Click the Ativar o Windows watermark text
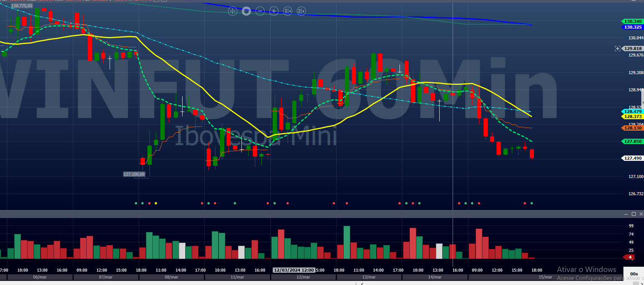The image size is (644, 285). pos(586,270)
